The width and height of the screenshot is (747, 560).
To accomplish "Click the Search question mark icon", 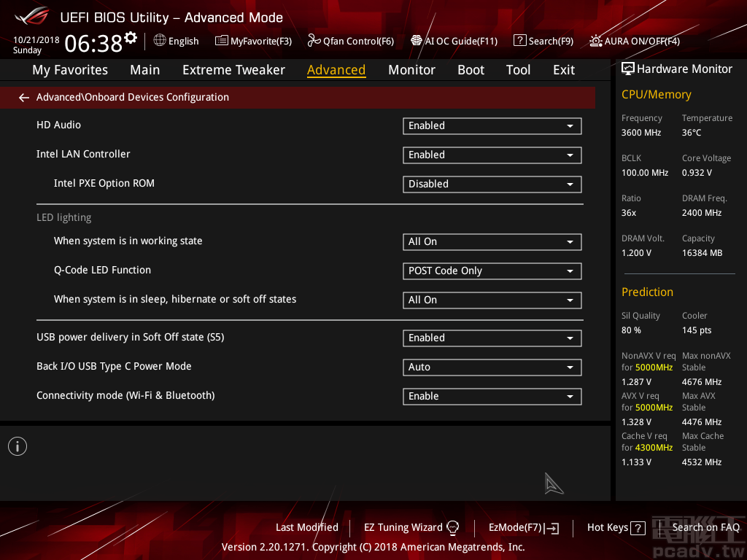I will (519, 41).
